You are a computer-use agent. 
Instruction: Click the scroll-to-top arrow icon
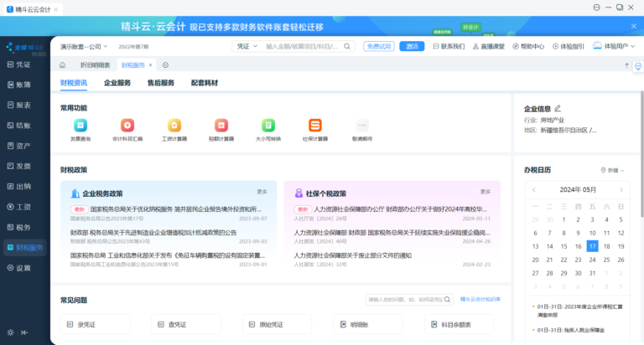626,65
